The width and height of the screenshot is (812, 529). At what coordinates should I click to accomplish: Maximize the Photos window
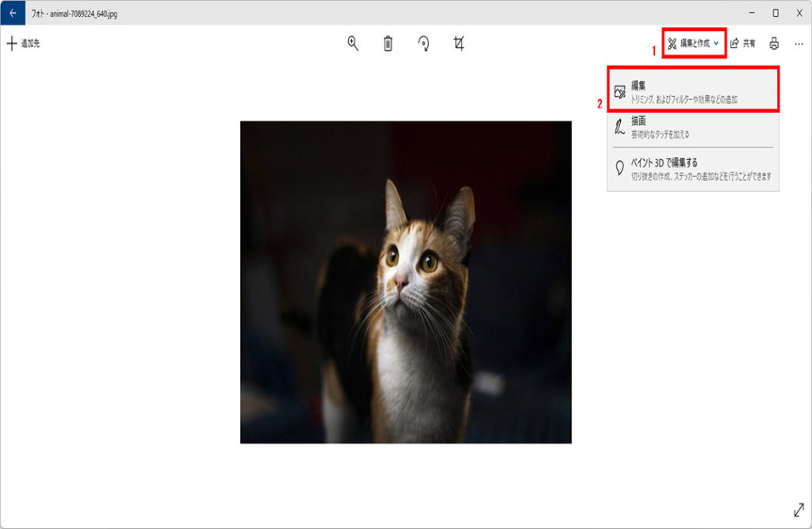775,13
